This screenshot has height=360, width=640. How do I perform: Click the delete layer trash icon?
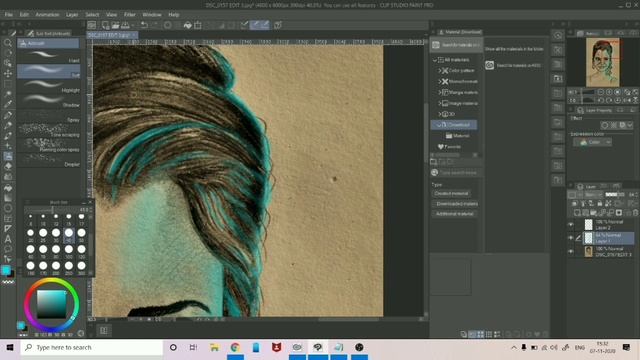[635, 213]
